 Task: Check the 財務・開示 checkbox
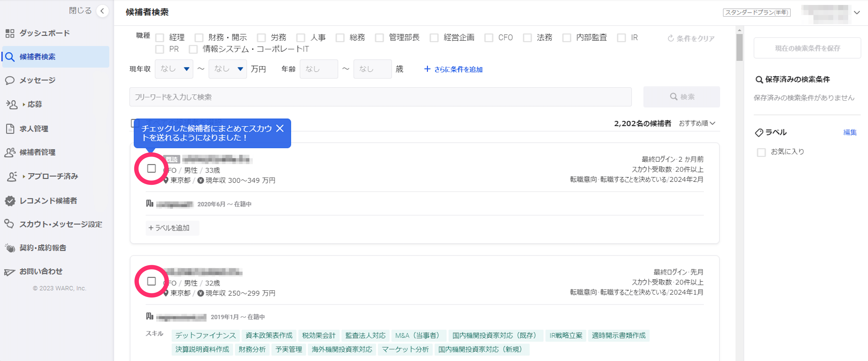point(199,38)
